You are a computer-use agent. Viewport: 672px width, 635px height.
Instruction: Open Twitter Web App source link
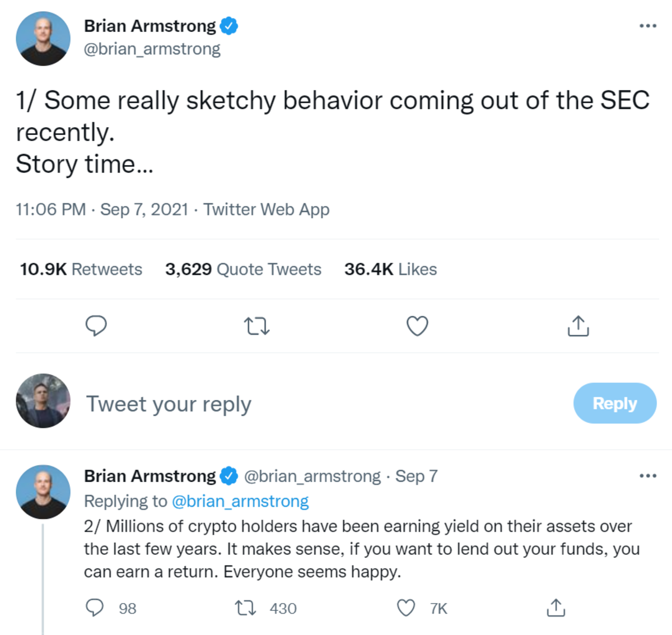(267, 209)
